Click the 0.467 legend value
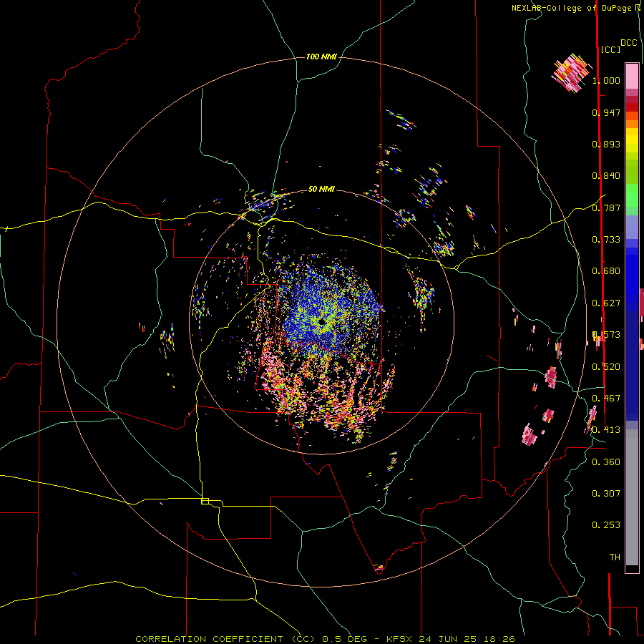This screenshot has width=644, height=644. (x=606, y=399)
